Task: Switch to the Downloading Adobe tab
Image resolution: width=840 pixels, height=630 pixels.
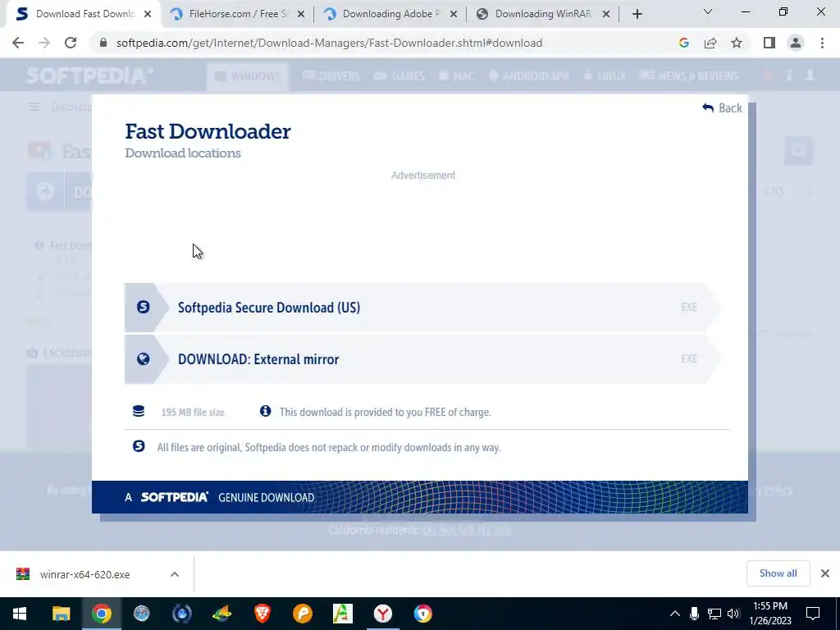Action: pyautogui.click(x=388, y=14)
